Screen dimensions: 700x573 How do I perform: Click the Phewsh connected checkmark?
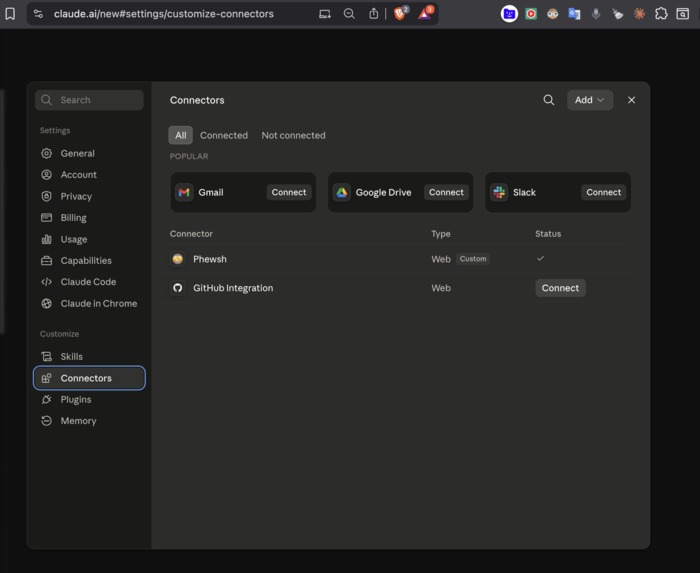coord(540,258)
